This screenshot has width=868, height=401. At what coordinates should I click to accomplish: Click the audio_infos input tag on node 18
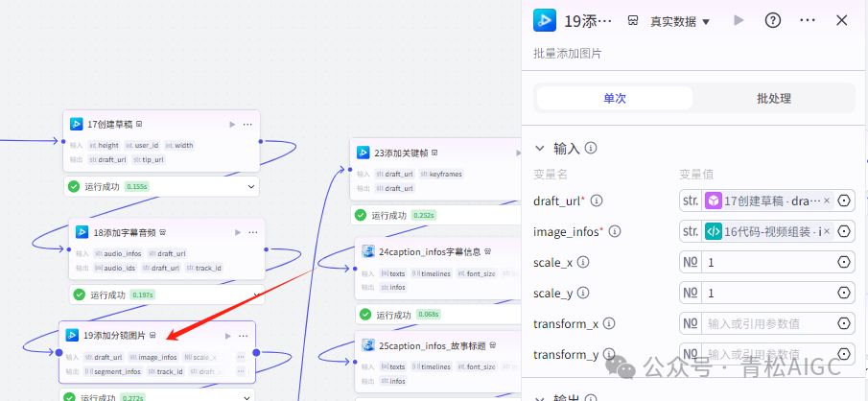[x=119, y=253]
